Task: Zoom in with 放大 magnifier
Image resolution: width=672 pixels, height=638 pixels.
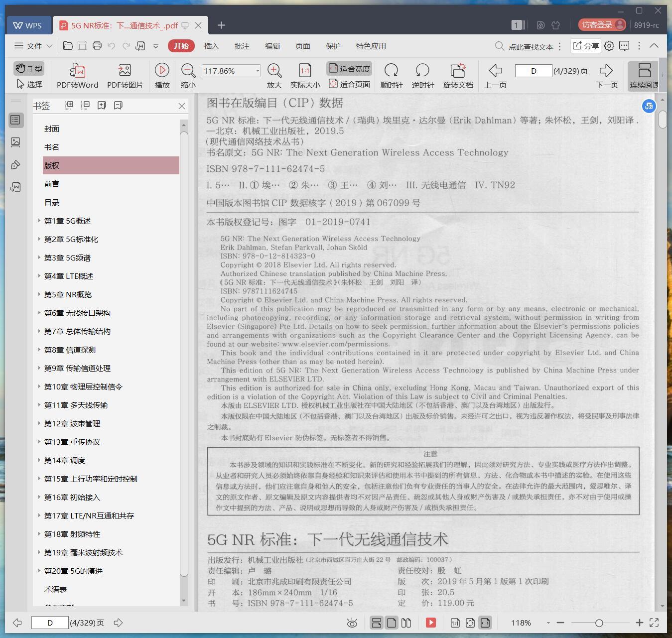Action: (274, 76)
